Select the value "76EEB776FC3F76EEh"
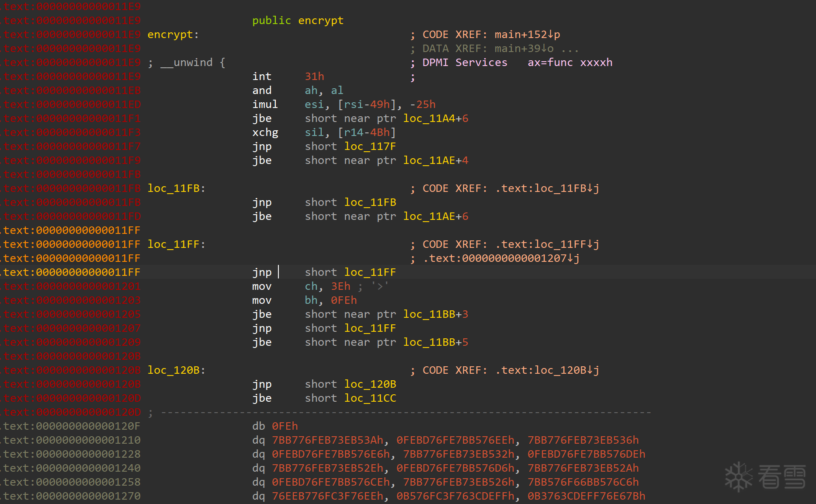Screen dimensions: 816x504 pyautogui.click(x=327, y=496)
